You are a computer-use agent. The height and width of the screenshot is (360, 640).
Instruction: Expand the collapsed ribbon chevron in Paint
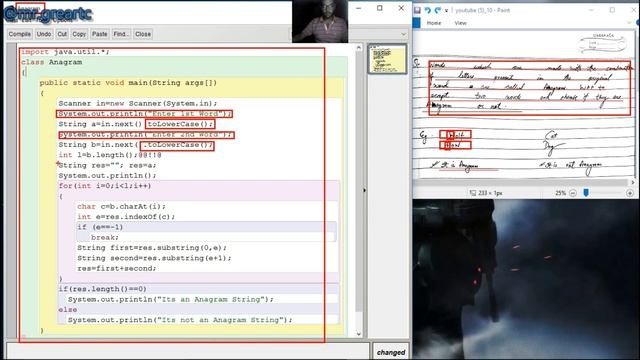630,23
